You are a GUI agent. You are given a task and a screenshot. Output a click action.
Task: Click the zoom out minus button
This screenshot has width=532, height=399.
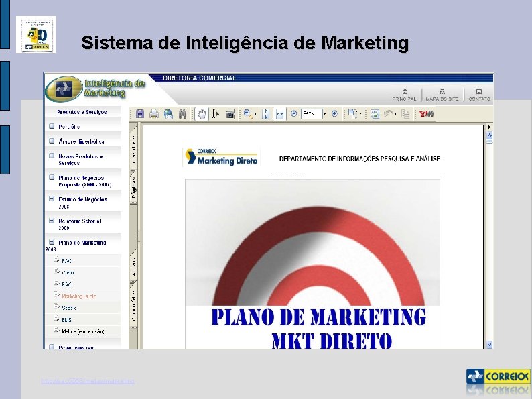coord(294,114)
